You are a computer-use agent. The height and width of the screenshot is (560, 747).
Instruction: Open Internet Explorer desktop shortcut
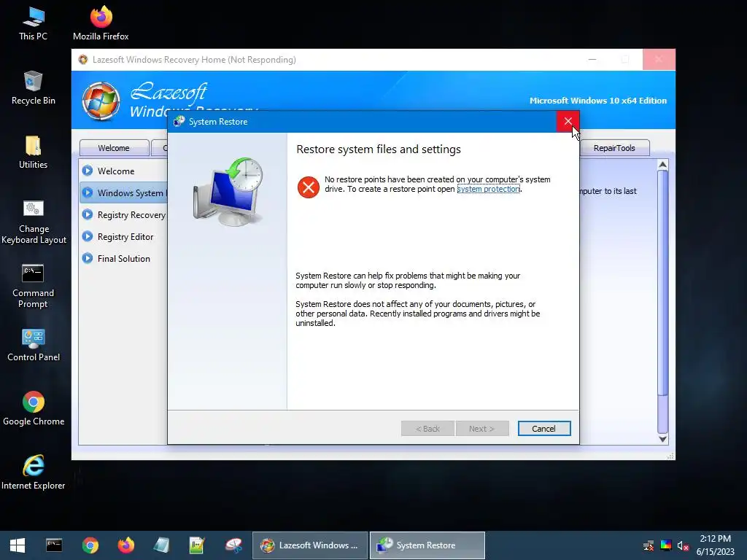(x=34, y=472)
